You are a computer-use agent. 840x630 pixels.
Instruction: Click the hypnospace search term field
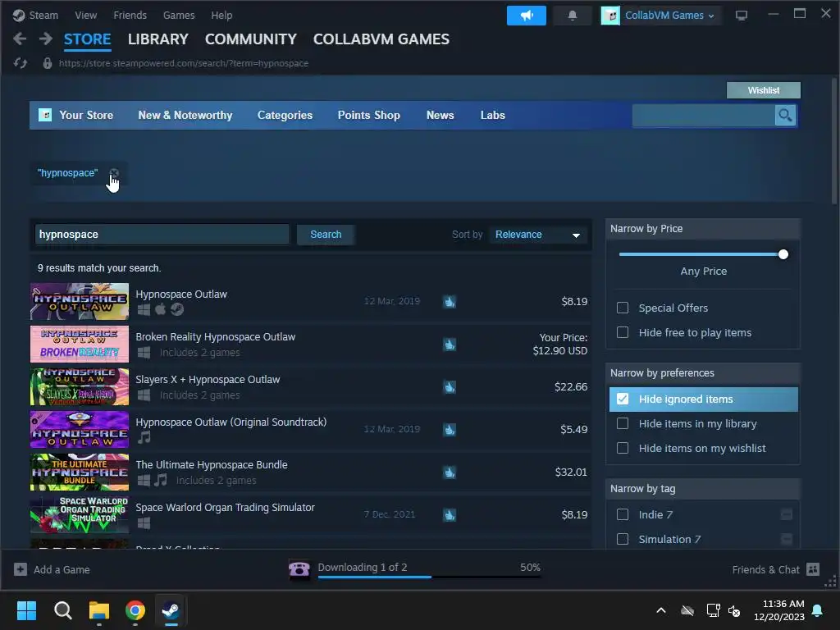(x=162, y=235)
